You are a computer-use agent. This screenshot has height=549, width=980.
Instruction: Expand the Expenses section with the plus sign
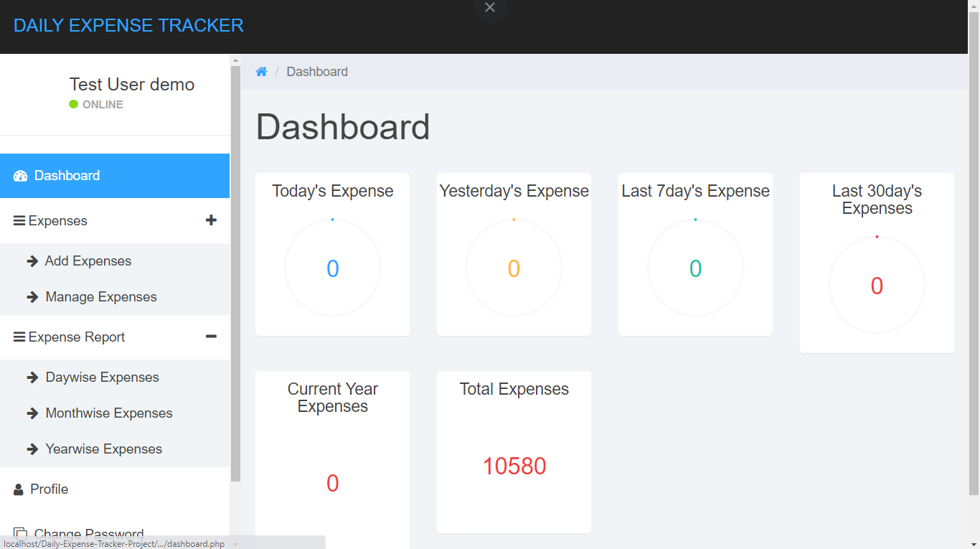[x=211, y=220]
